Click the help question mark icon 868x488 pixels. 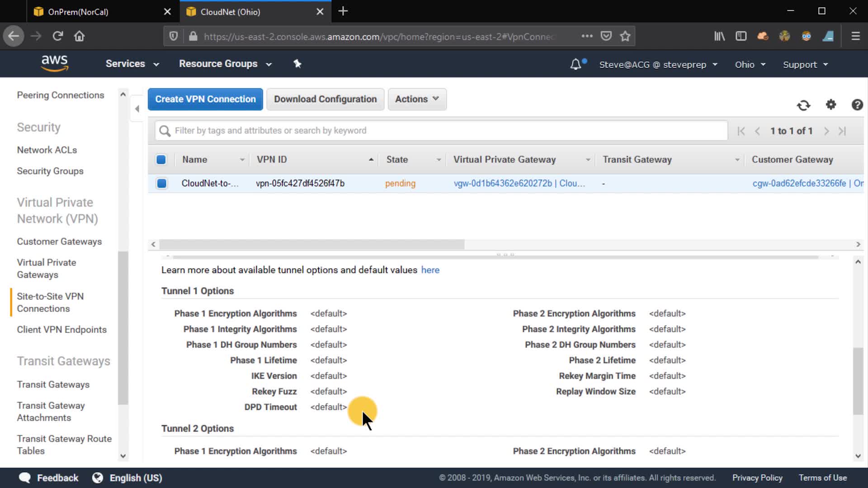857,105
